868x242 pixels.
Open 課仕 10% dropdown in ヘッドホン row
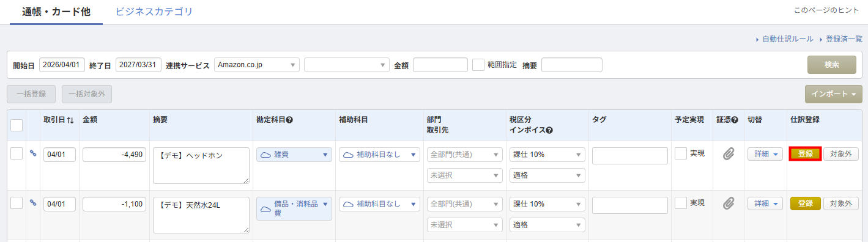547,155
